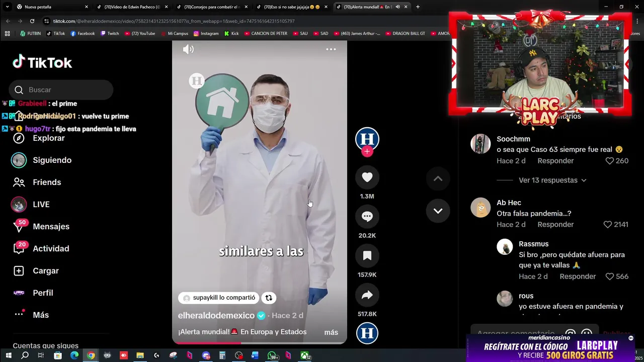This screenshot has width=644, height=362.
Task: Open the tab search dropdown arrow
Action: (7, 7)
